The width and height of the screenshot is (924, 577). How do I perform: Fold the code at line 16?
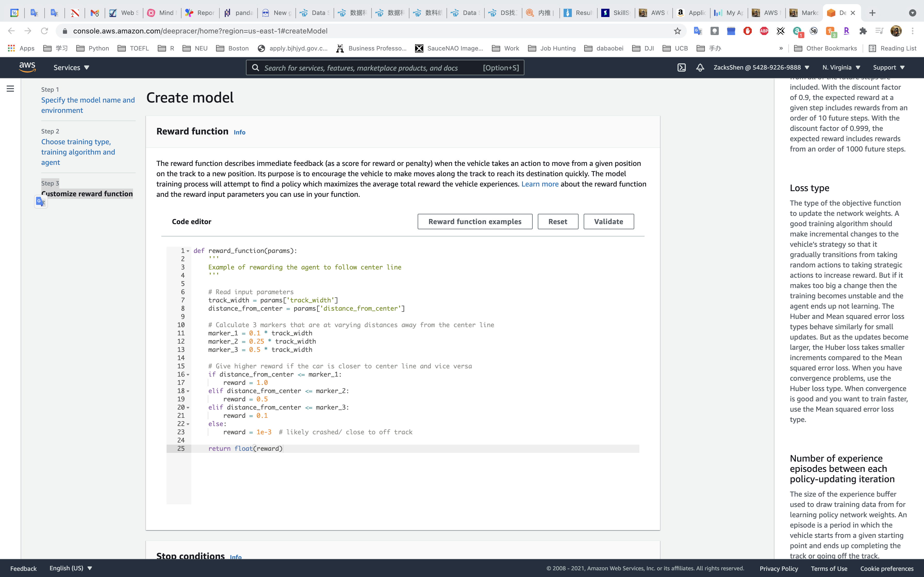click(188, 375)
